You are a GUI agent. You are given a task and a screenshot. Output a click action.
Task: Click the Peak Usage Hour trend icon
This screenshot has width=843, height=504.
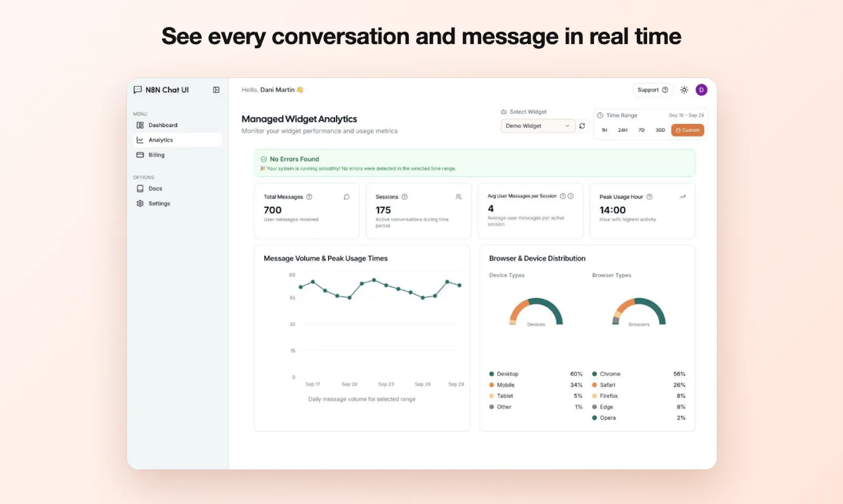tap(682, 197)
